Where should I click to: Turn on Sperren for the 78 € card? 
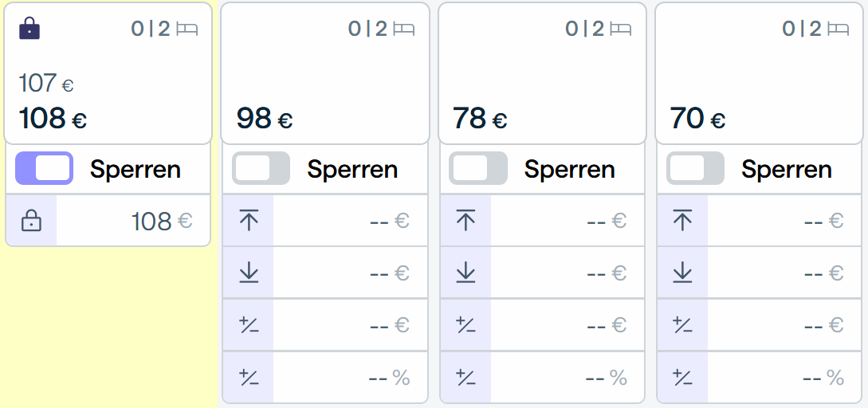pyautogui.click(x=477, y=167)
